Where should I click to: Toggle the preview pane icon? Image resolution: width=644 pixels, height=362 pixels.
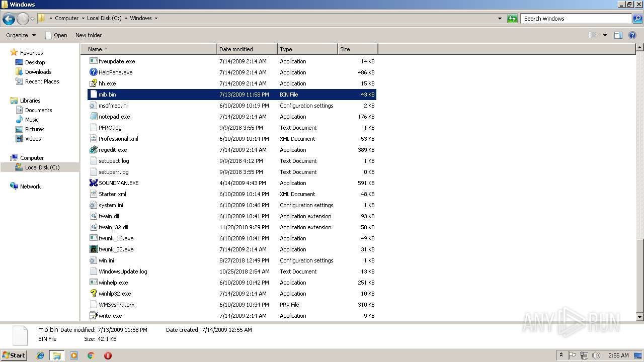pos(618,35)
